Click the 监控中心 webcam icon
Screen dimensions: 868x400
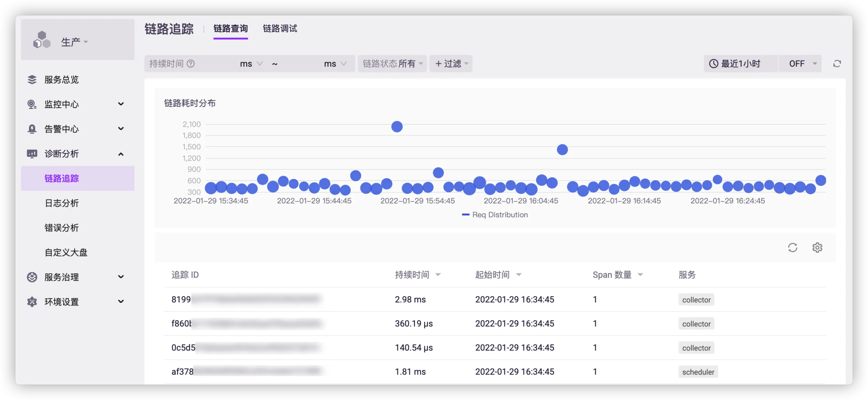pyautogui.click(x=32, y=104)
